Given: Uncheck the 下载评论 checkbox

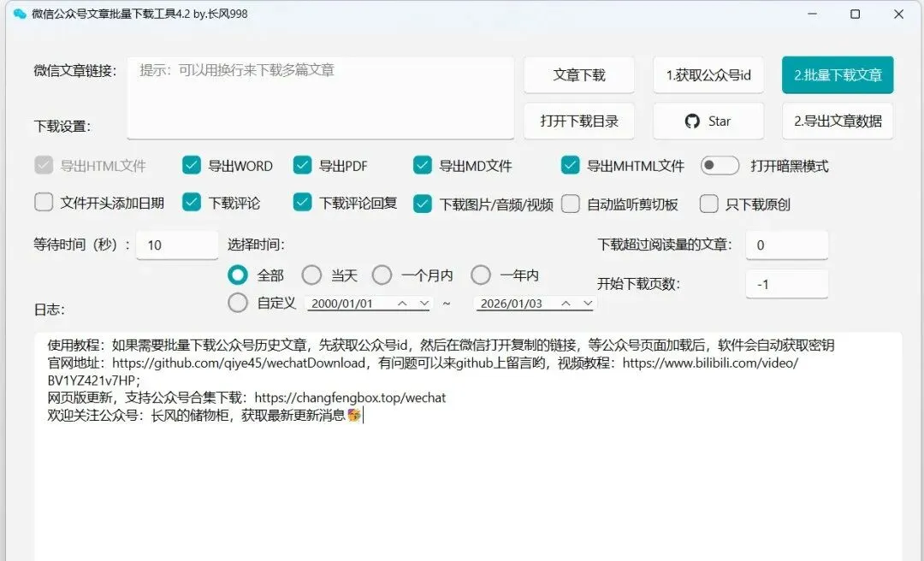Looking at the screenshot, I should coord(192,202).
